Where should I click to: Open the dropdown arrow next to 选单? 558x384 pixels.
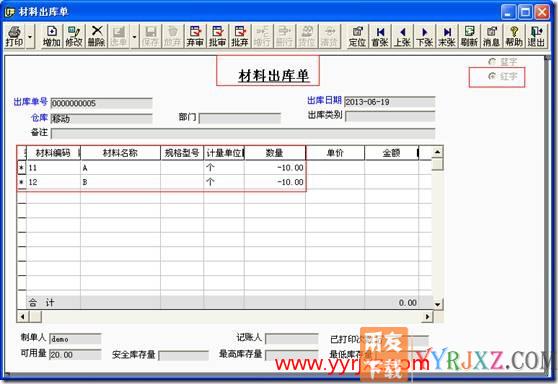click(134, 36)
